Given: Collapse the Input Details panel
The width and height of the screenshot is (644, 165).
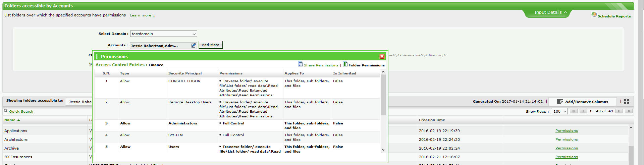Looking at the screenshot, I should (550, 12).
